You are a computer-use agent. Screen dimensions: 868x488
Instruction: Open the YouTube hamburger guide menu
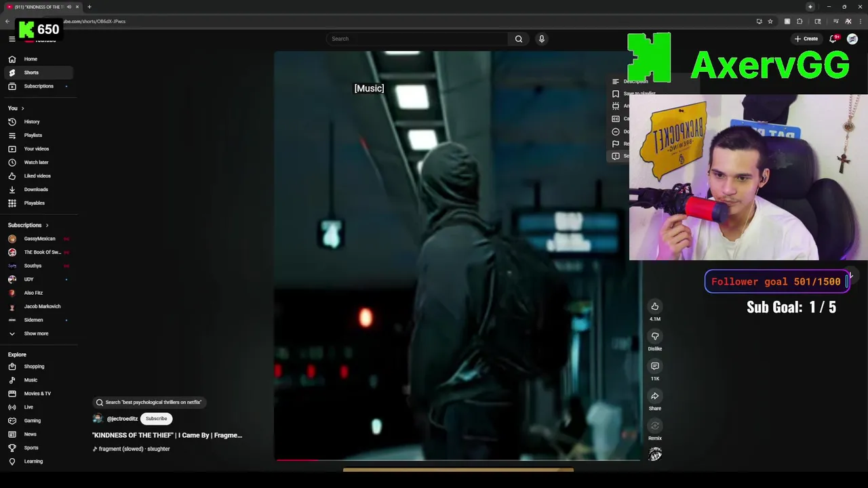tap(12, 39)
